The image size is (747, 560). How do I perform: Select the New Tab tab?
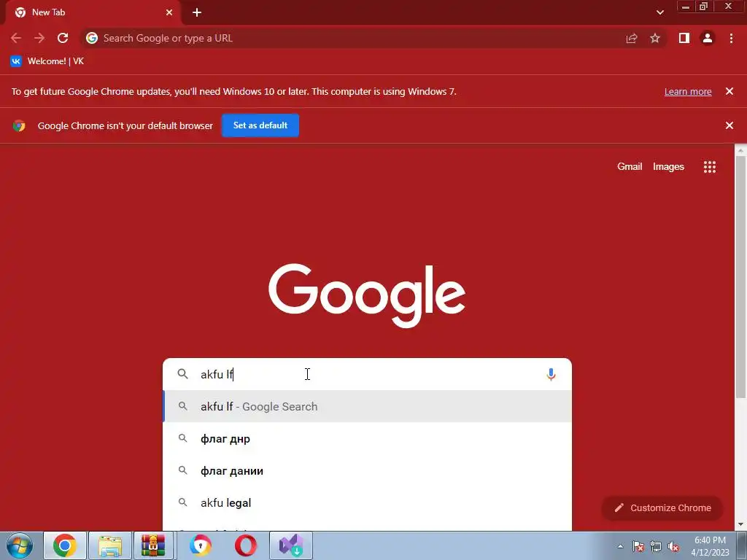coord(93,12)
